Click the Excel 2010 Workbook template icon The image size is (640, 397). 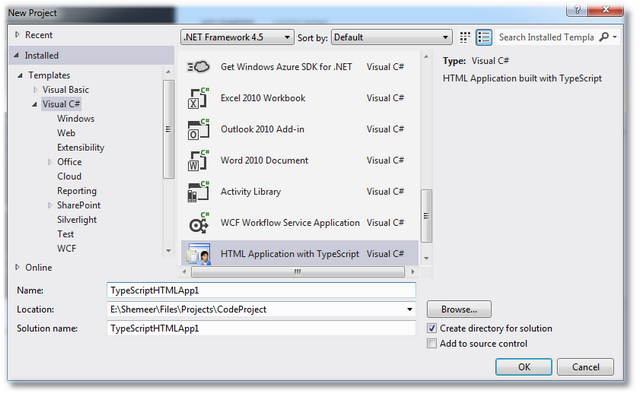pos(198,98)
